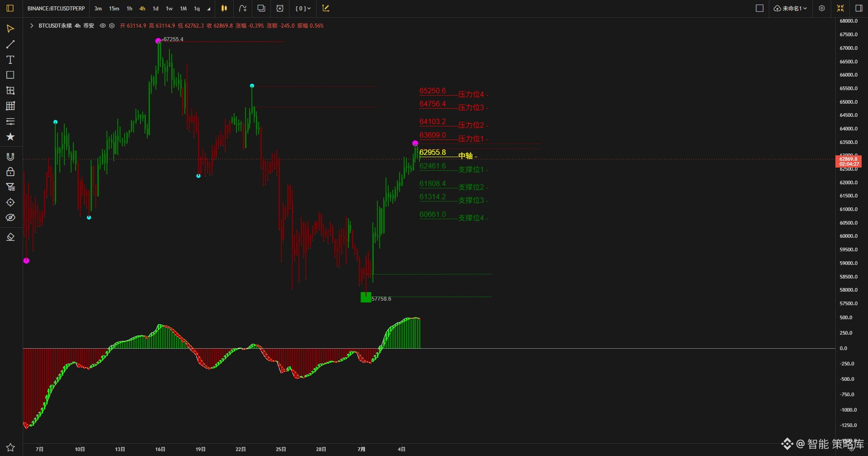Expand the BTCUSDT永续 legend chevron
This screenshot has width=868, height=456.
31,26
